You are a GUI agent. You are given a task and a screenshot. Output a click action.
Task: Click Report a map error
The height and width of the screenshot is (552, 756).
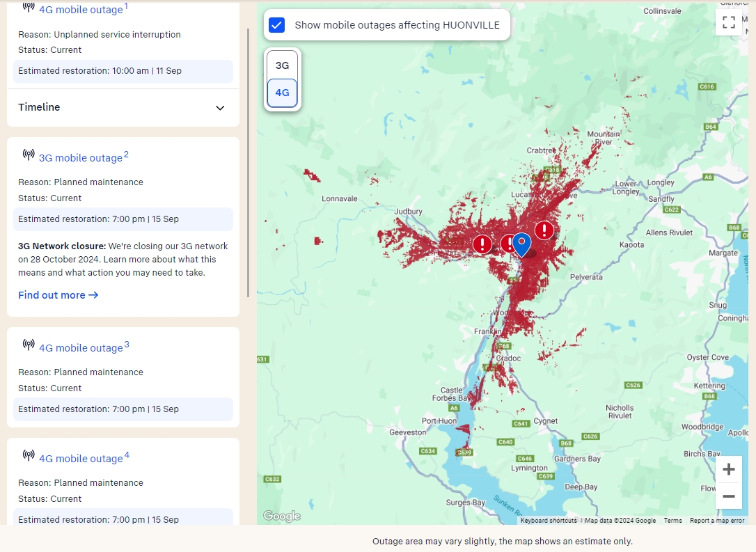coord(717,520)
